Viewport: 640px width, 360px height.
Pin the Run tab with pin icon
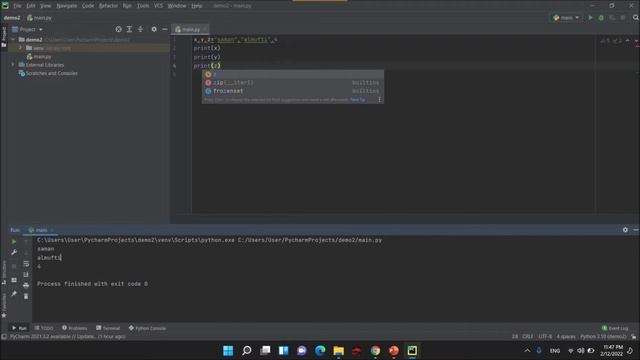tap(14, 293)
